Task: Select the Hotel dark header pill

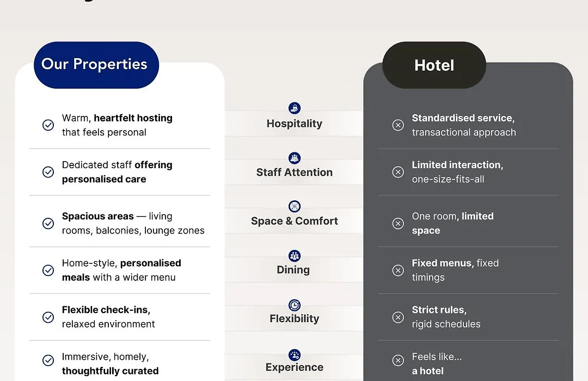Action: click(434, 65)
